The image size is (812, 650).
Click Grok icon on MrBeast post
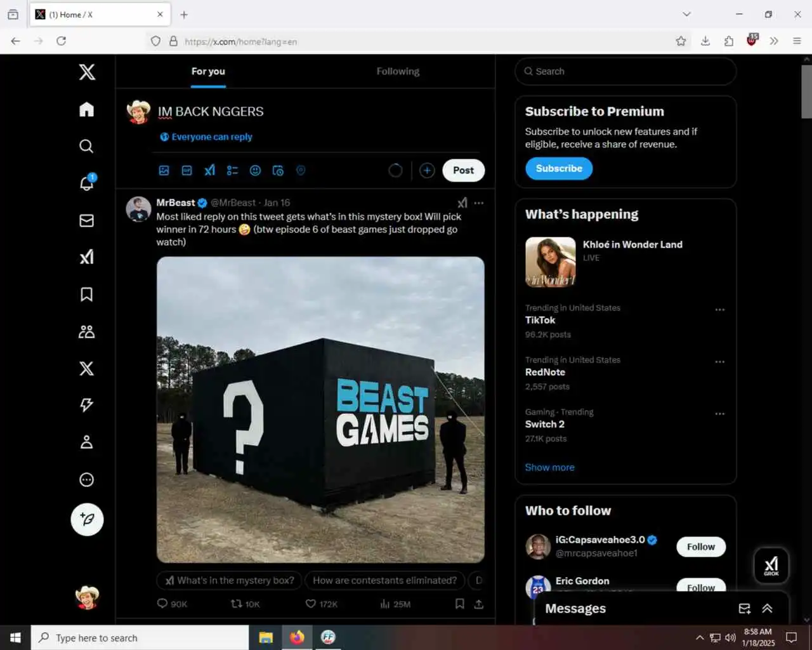click(462, 202)
